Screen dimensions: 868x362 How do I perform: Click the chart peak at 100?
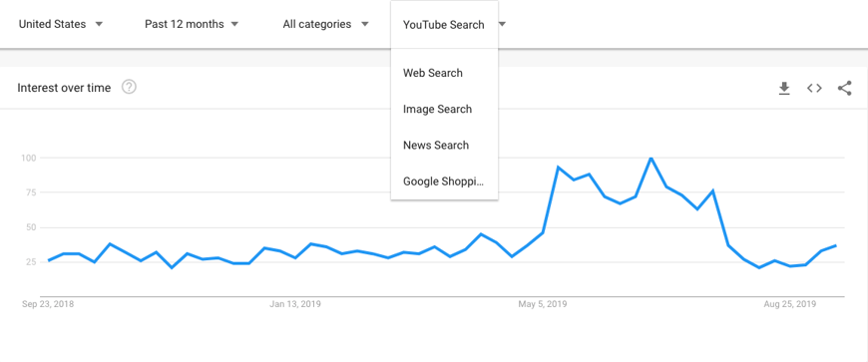point(651,159)
